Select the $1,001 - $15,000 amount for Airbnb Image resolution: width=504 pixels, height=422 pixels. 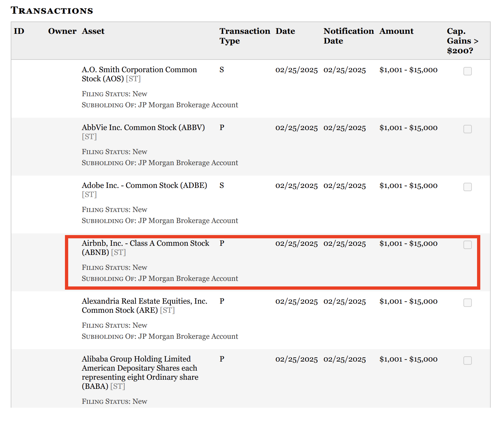pyautogui.click(x=409, y=244)
